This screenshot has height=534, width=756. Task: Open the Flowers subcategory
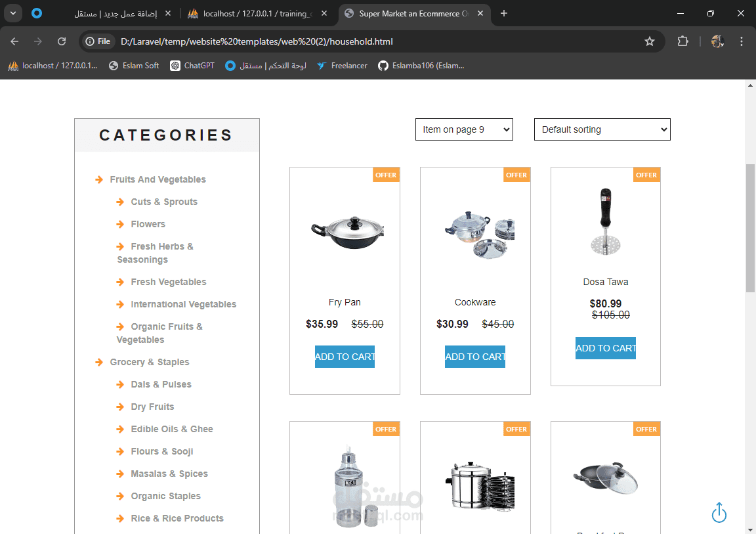pos(148,224)
